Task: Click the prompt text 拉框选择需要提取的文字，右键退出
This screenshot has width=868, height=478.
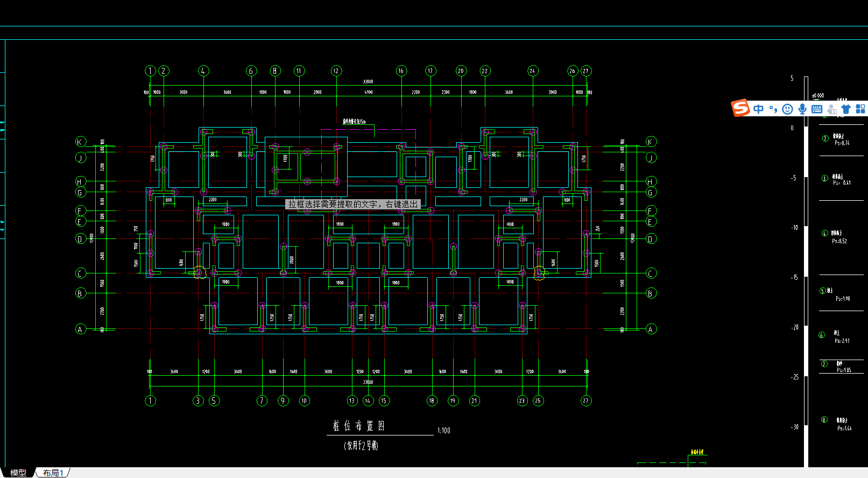Action: pyautogui.click(x=353, y=204)
